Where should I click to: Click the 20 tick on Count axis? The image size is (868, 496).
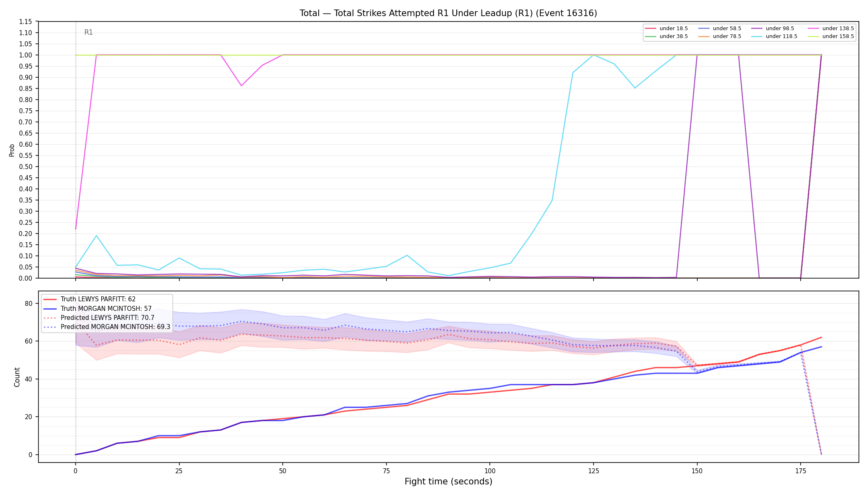(x=29, y=417)
